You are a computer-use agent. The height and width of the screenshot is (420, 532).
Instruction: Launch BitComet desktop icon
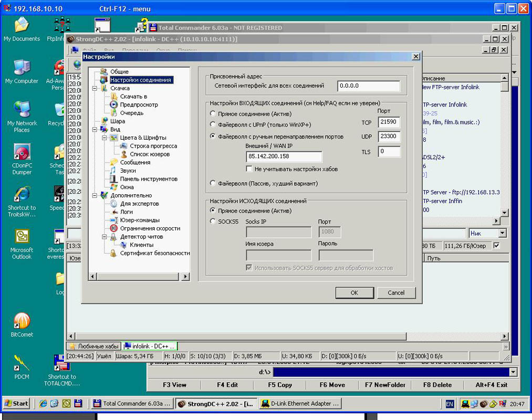point(22,325)
